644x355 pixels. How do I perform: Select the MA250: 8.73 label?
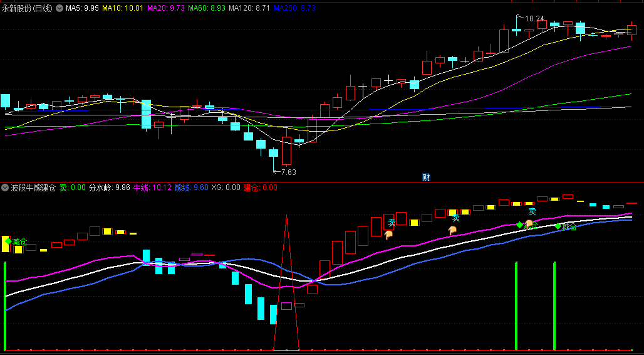coord(294,8)
